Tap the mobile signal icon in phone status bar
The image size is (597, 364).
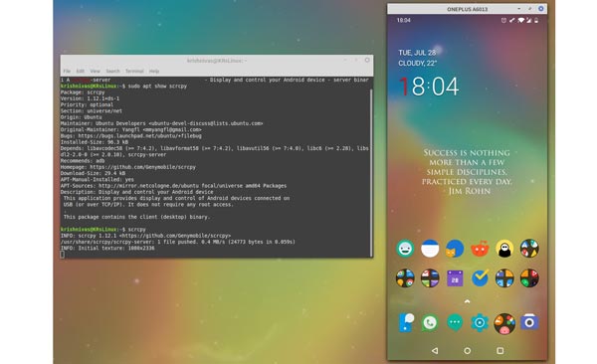pyautogui.click(x=529, y=20)
